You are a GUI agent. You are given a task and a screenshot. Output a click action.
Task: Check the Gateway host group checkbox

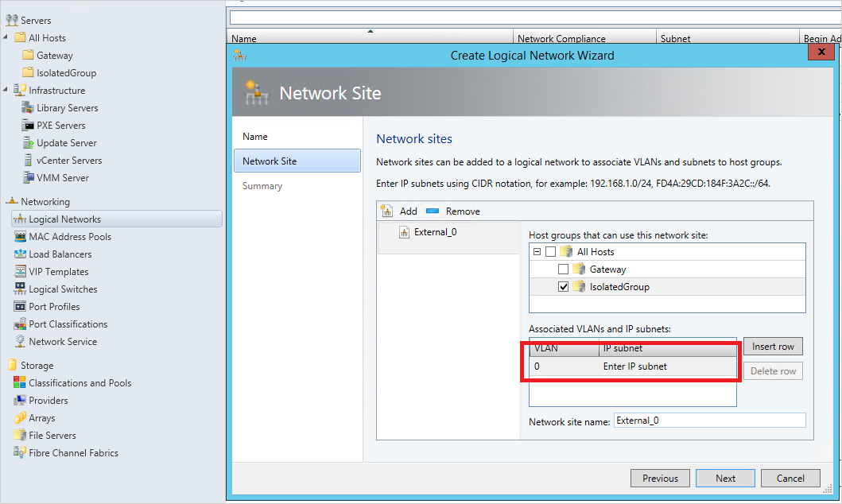point(563,269)
